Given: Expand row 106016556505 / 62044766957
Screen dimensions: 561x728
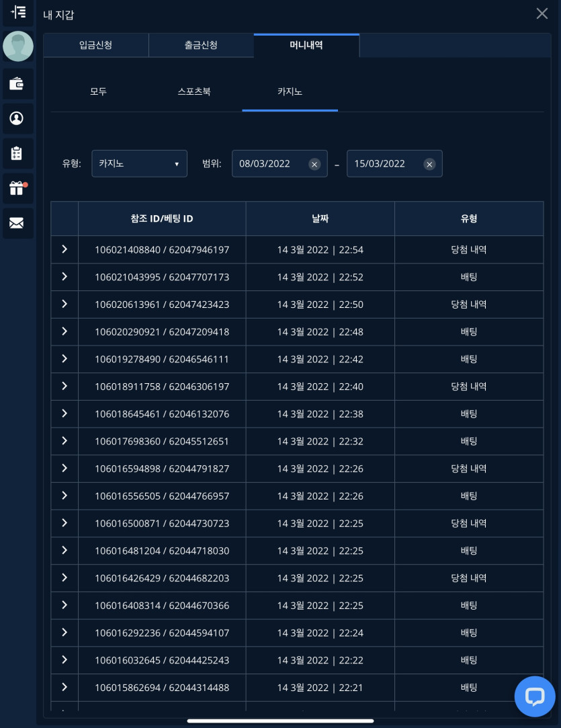Looking at the screenshot, I should tap(64, 496).
